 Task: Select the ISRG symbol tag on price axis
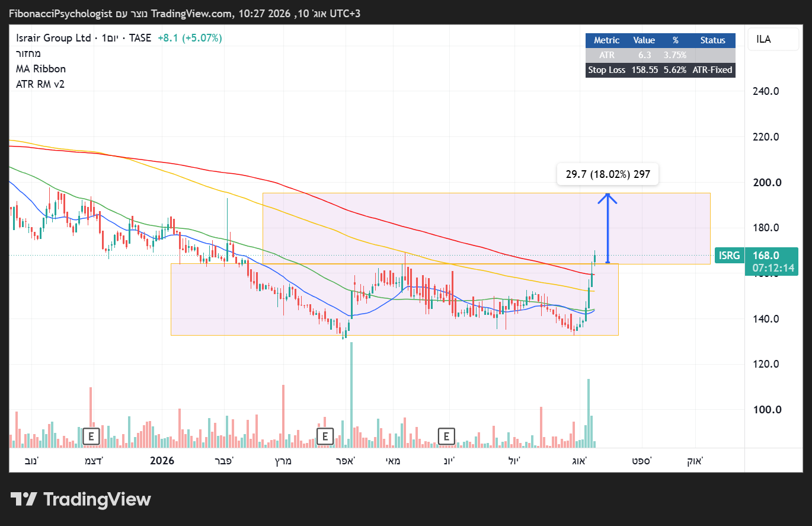(x=729, y=256)
